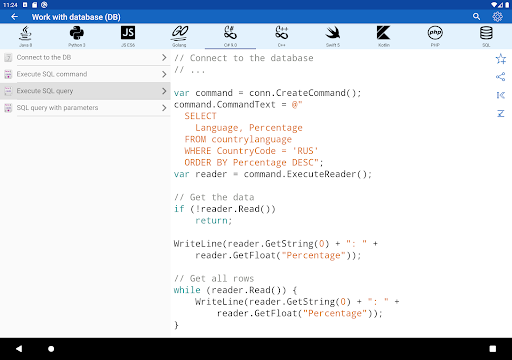Choose the JS ES6 language icon
The image size is (512, 360).
point(128,36)
